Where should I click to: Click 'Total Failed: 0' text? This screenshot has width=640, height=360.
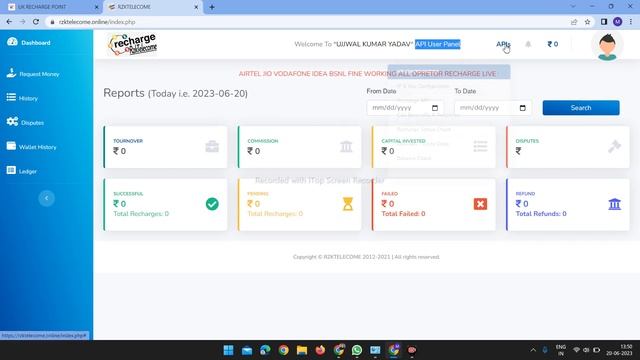click(x=403, y=213)
